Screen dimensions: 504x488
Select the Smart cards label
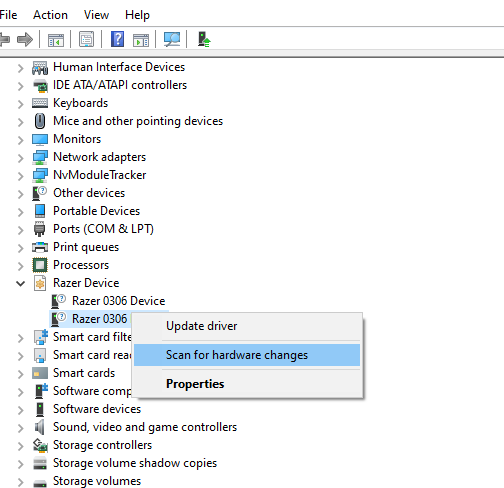tap(84, 373)
